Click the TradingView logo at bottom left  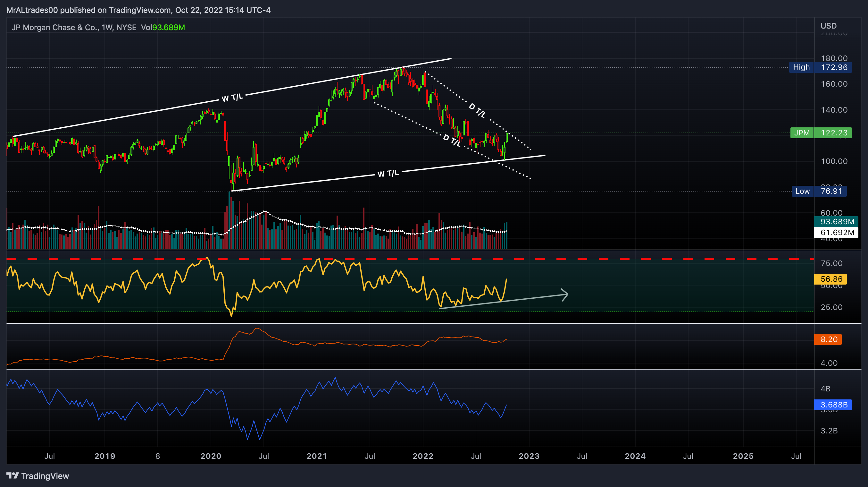[38, 476]
